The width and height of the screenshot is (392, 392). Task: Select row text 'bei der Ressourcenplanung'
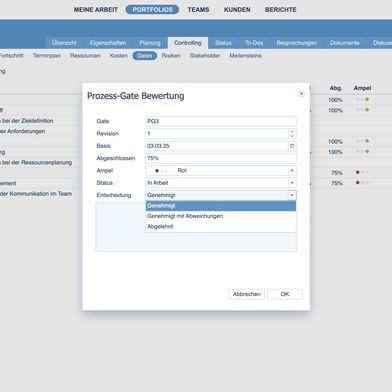pyautogui.click(x=37, y=163)
